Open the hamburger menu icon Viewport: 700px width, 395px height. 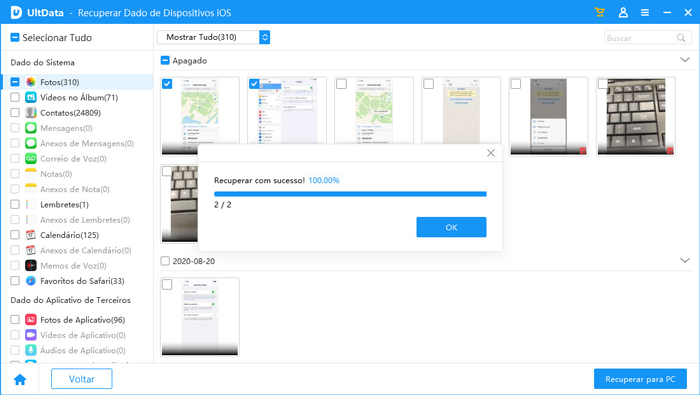click(x=645, y=12)
